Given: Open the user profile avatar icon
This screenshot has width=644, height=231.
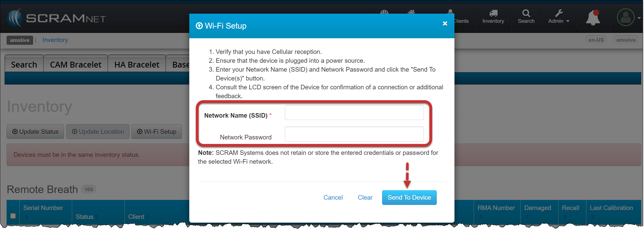Looking at the screenshot, I should click(x=626, y=17).
